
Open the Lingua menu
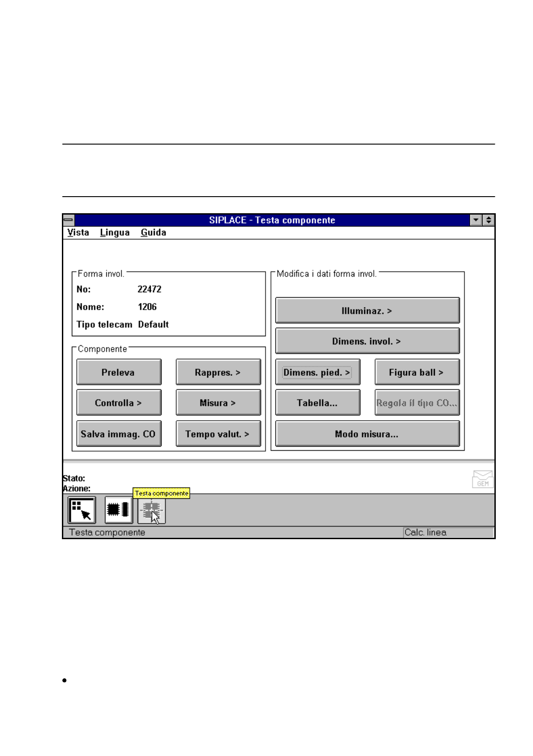[x=115, y=233]
